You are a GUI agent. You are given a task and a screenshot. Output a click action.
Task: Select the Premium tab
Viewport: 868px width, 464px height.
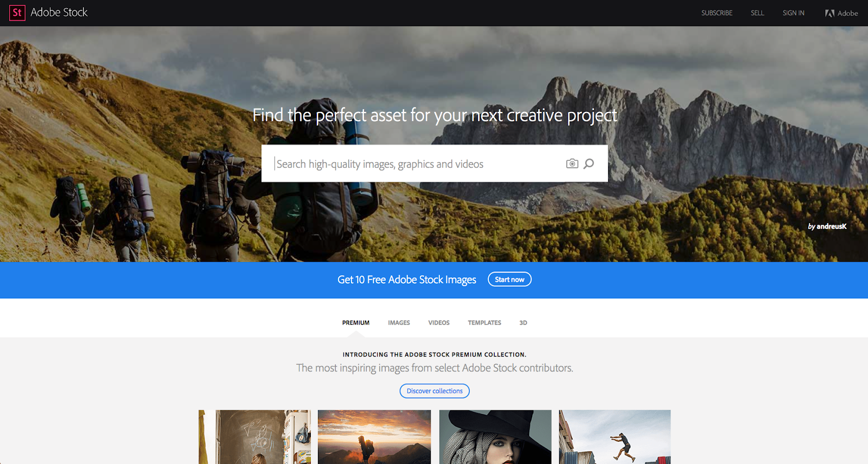356,323
